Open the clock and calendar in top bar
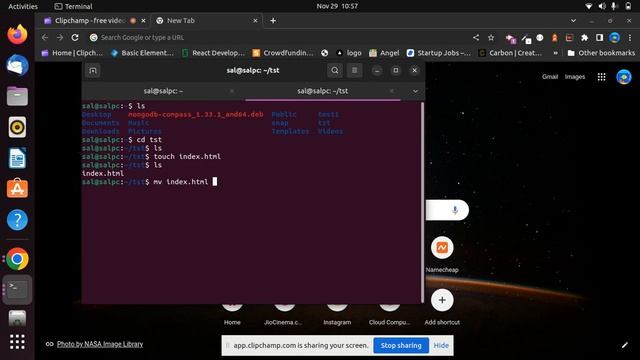Screen dimensions: 640x360 (337, 6)
